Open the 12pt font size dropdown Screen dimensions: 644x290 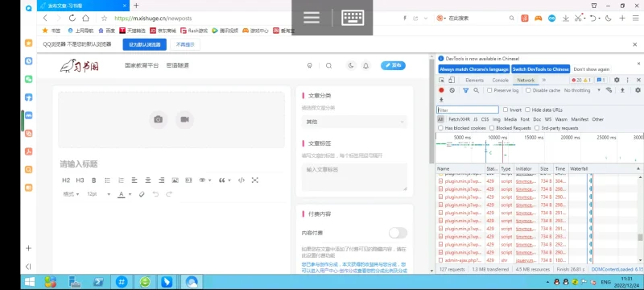(98, 194)
